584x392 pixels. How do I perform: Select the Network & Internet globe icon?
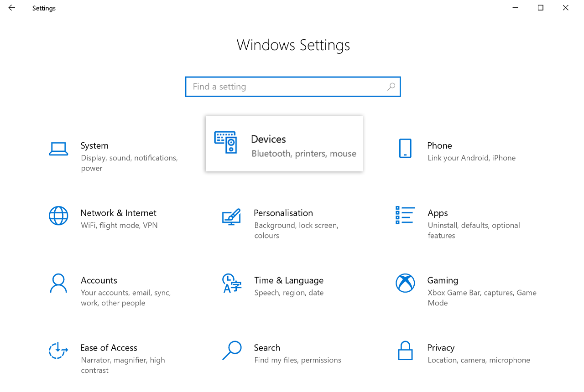(58, 216)
